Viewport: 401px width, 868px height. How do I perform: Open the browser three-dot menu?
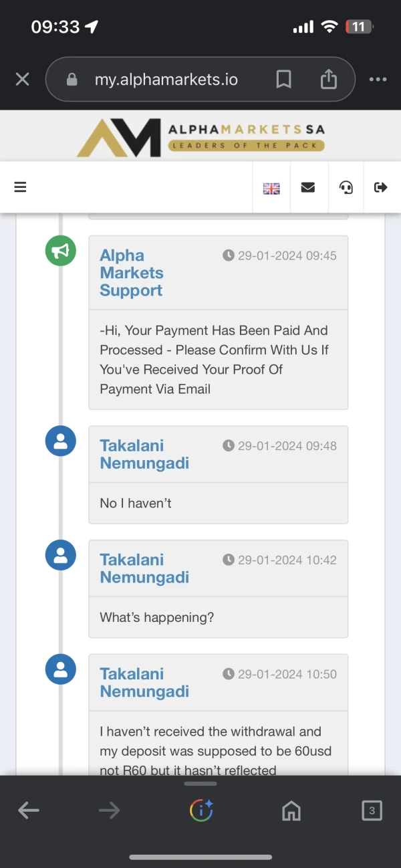(x=378, y=80)
